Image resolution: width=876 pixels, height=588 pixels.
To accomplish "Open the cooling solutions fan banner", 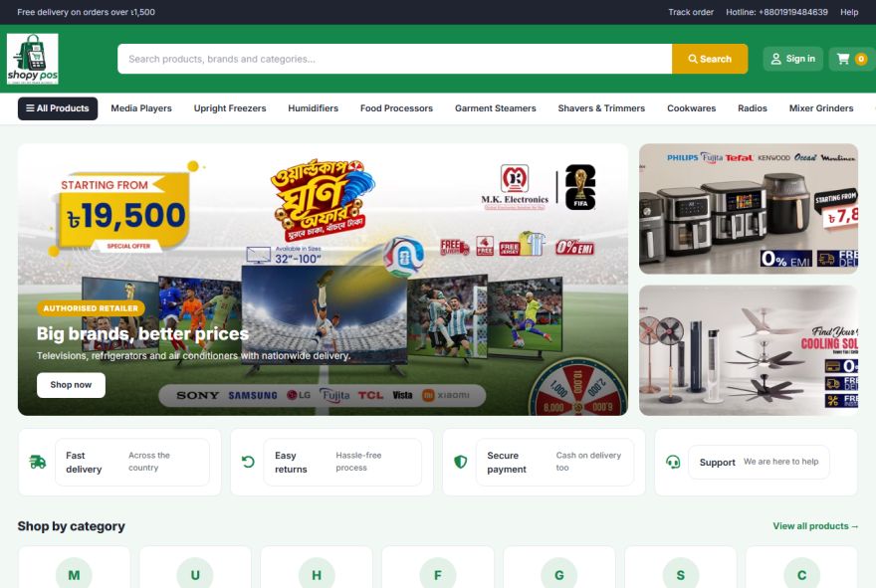I will (748, 350).
